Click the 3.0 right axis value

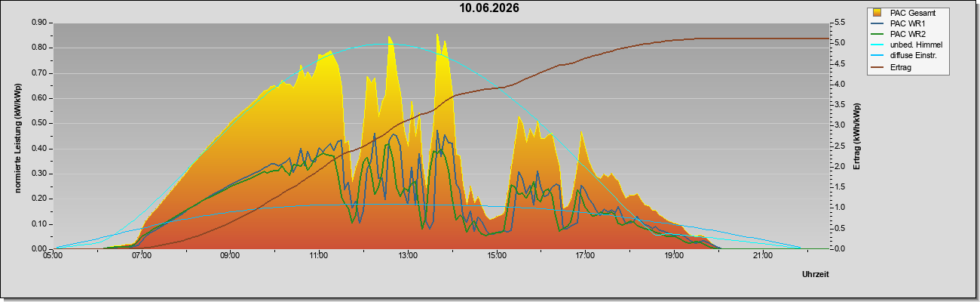(x=838, y=125)
